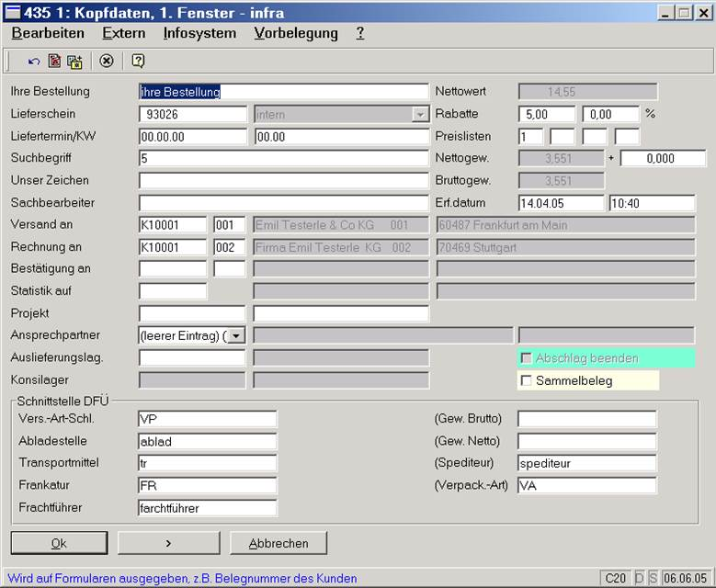
Task: Select the Frachtführer text field
Action: coord(206,507)
